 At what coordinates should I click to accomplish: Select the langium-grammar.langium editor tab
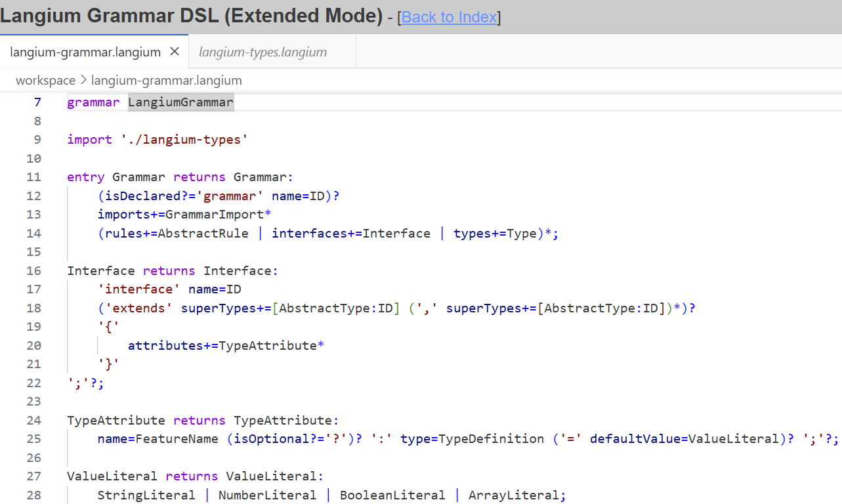pos(85,52)
